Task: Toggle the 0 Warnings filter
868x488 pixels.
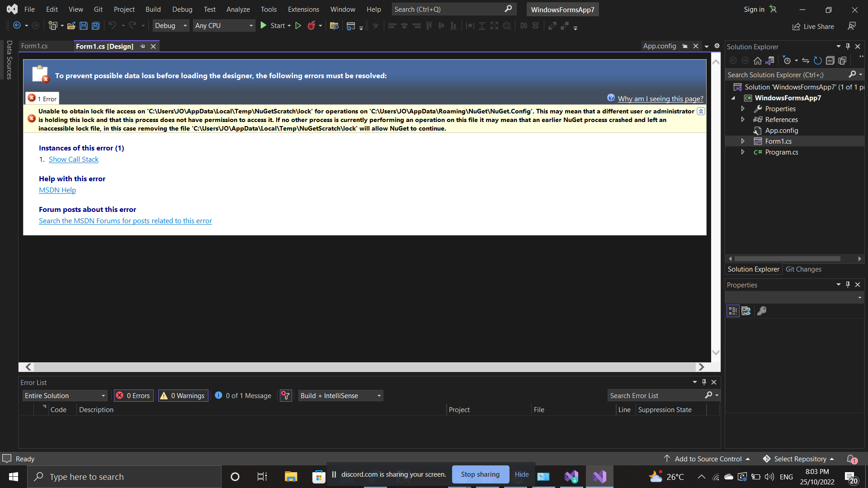Action: 183,395
